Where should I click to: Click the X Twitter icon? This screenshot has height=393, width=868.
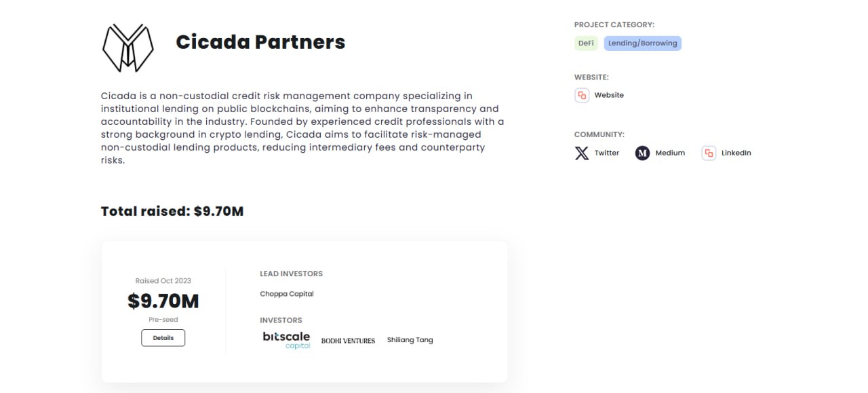(x=582, y=153)
